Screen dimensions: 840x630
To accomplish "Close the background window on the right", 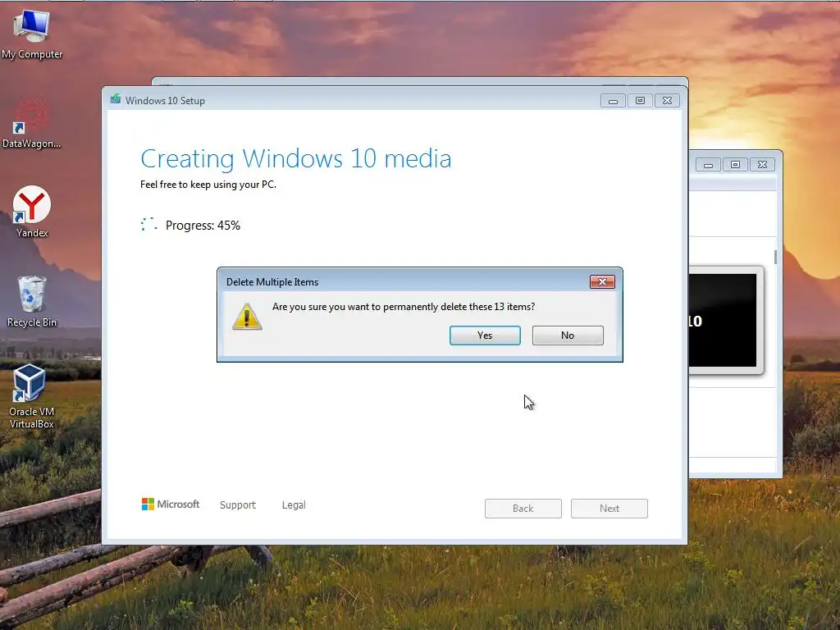I will (x=762, y=165).
